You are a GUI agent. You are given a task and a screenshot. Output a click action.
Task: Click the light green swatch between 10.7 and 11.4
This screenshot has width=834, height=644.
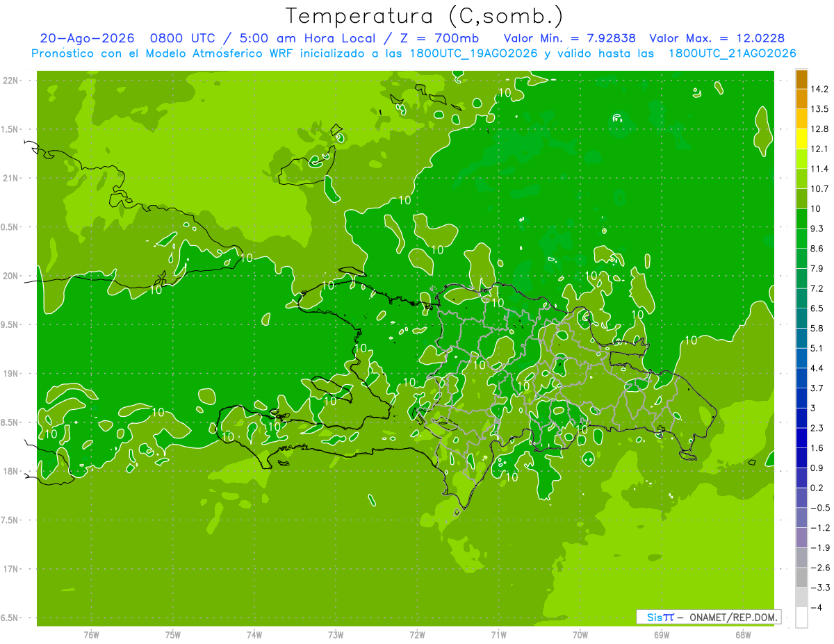coord(801,179)
